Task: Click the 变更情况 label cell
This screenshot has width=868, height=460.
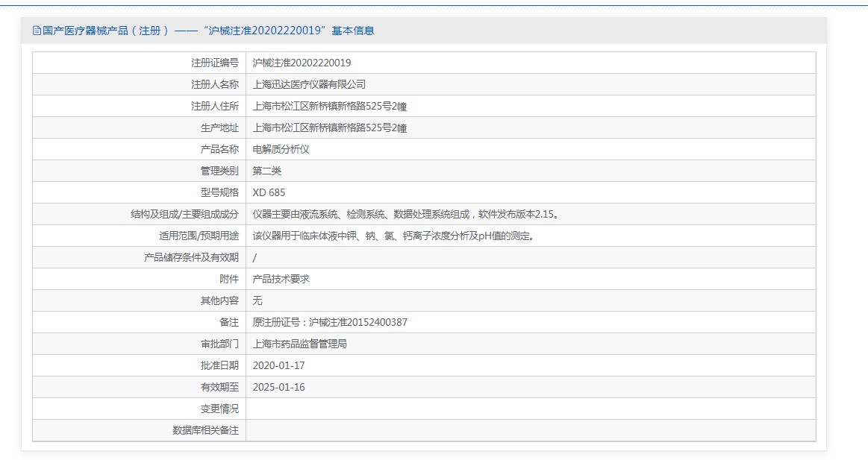Action: (x=140, y=409)
